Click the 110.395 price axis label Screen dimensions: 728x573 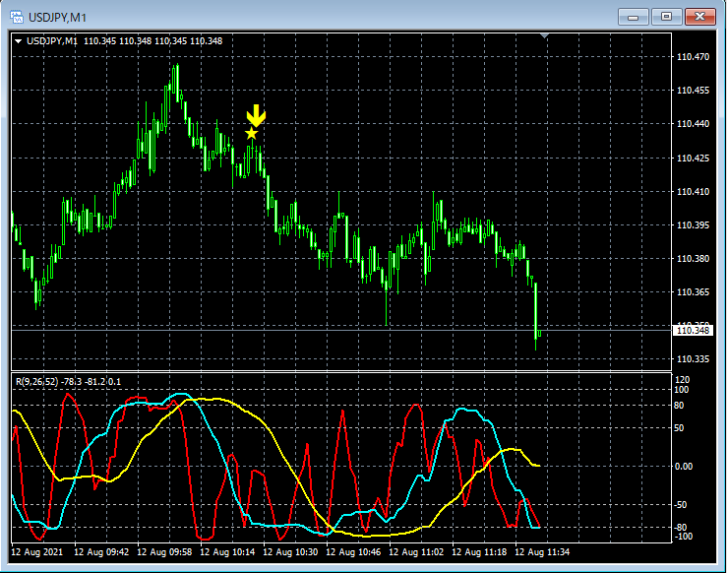pyautogui.click(x=694, y=224)
